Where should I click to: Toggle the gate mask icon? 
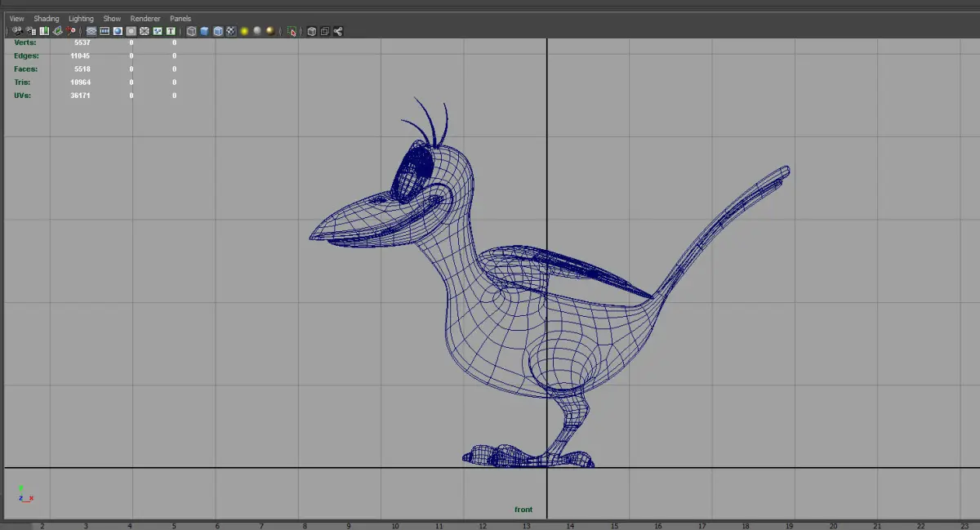tap(131, 31)
